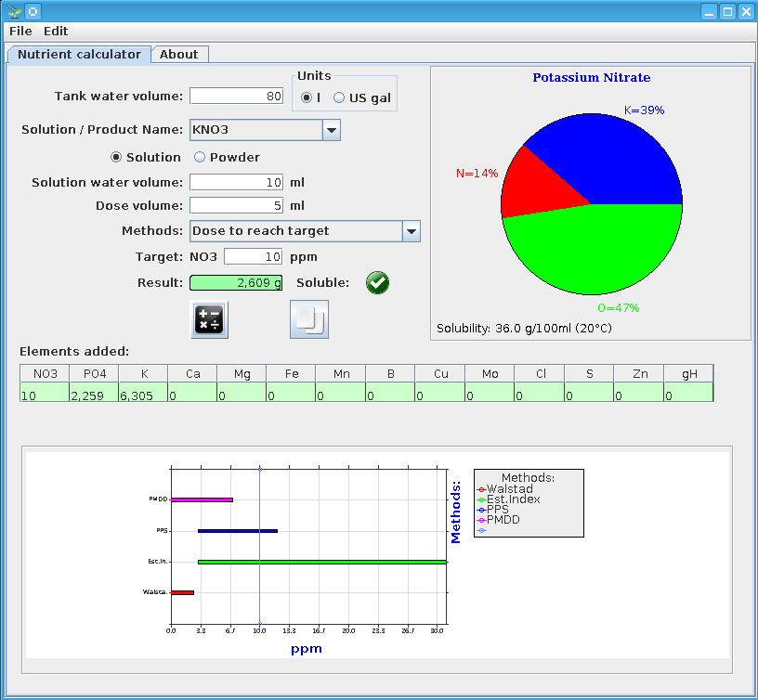Switch to the About tab
The height and width of the screenshot is (700, 758).
[x=178, y=54]
